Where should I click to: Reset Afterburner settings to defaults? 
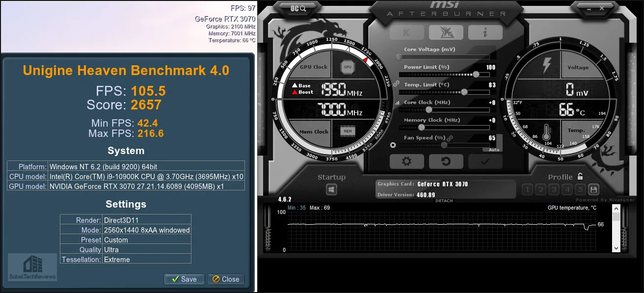pyautogui.click(x=446, y=161)
